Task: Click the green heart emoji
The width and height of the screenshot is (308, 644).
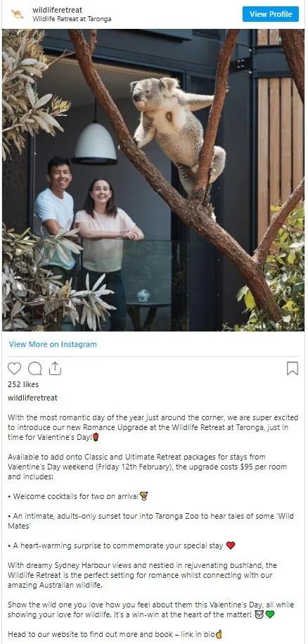Action: [269, 615]
